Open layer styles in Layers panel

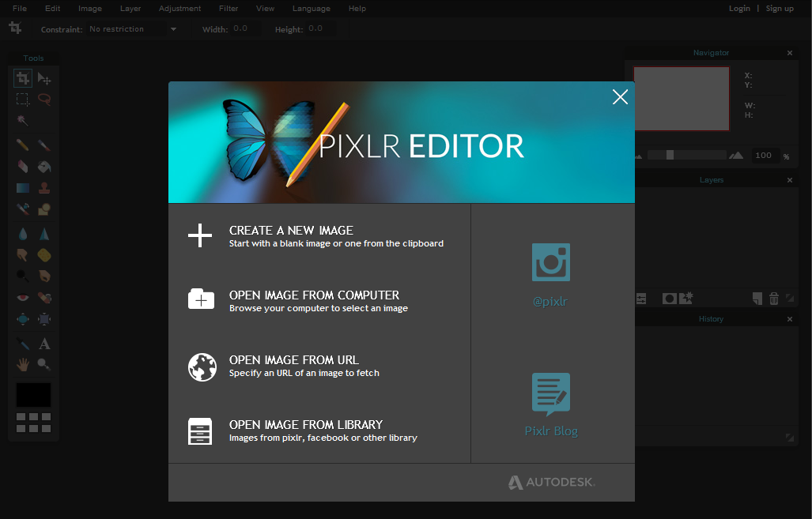[686, 298]
